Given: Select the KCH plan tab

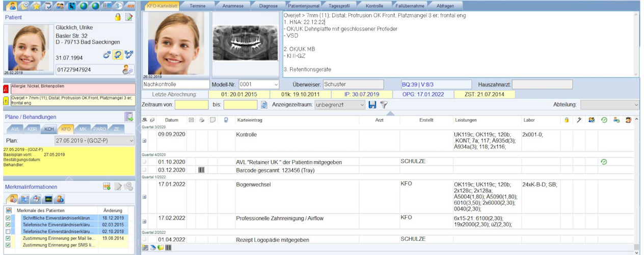Looking at the screenshot, I should pyautogui.click(x=49, y=129).
